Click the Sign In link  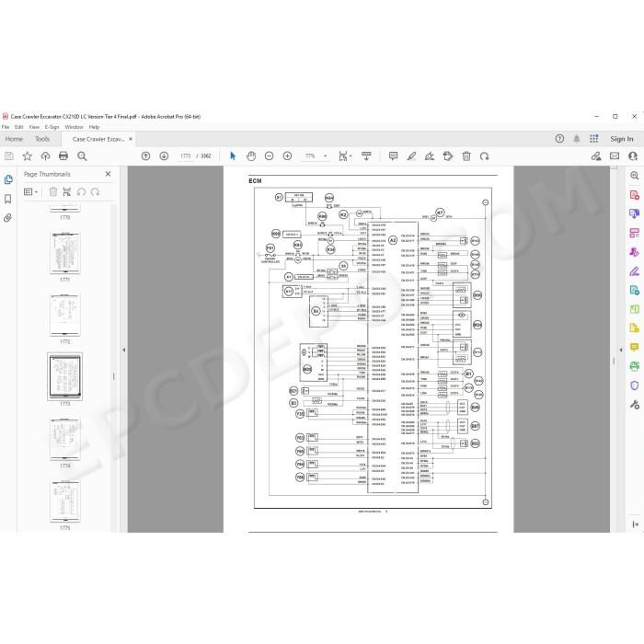[621, 139]
